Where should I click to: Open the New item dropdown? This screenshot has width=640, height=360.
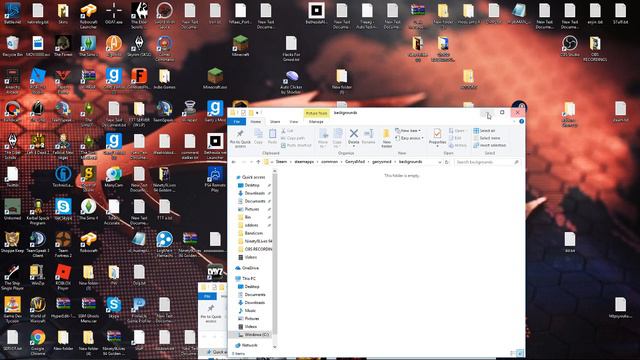coord(408,131)
